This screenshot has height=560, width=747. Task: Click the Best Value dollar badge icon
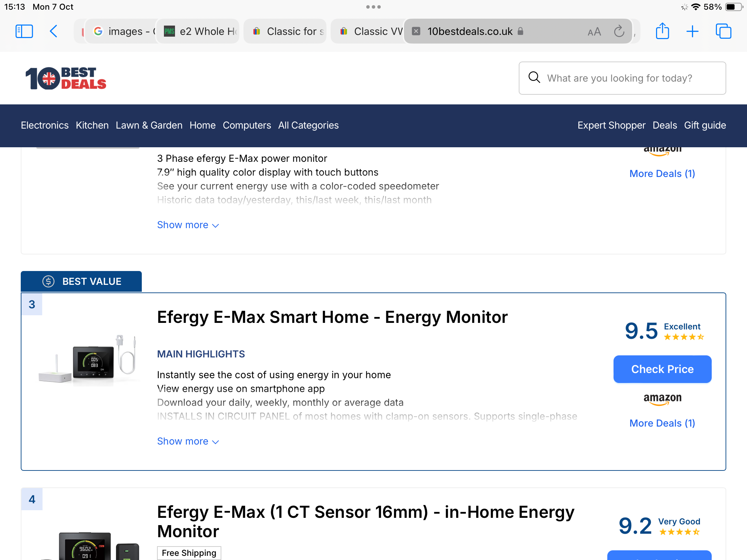click(x=48, y=281)
